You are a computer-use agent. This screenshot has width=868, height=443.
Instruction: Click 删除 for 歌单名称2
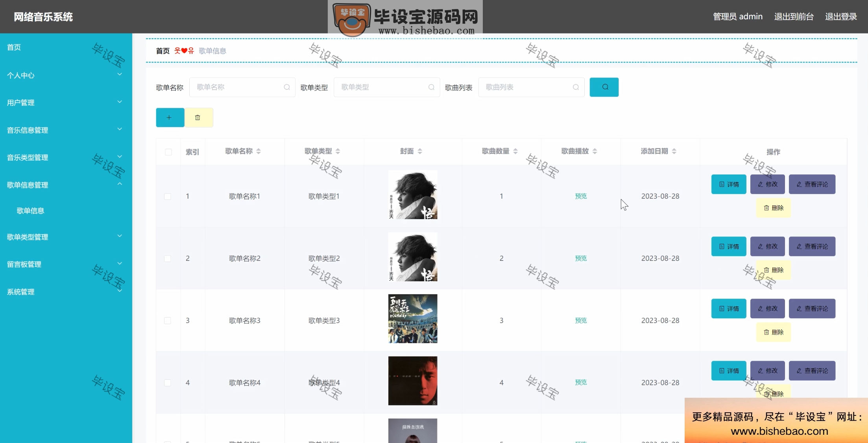pyautogui.click(x=774, y=270)
